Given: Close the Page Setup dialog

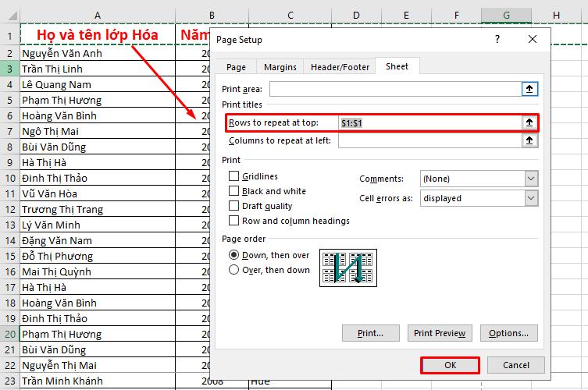Looking at the screenshot, I should pyautogui.click(x=532, y=39).
